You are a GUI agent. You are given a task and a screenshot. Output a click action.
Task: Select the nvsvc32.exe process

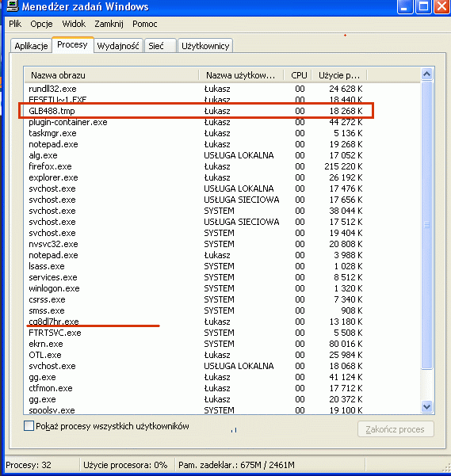point(195,244)
